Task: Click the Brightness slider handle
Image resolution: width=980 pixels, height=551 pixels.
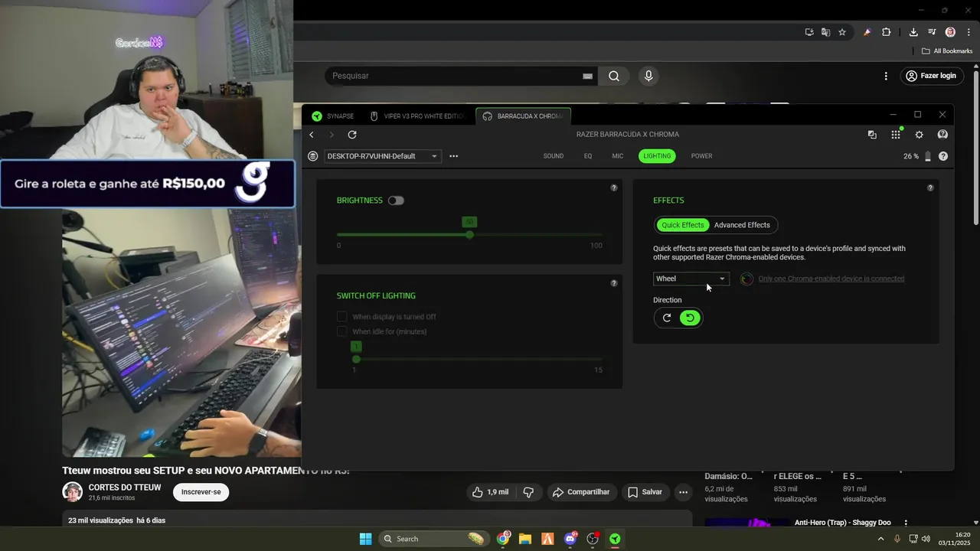Action: (469, 234)
